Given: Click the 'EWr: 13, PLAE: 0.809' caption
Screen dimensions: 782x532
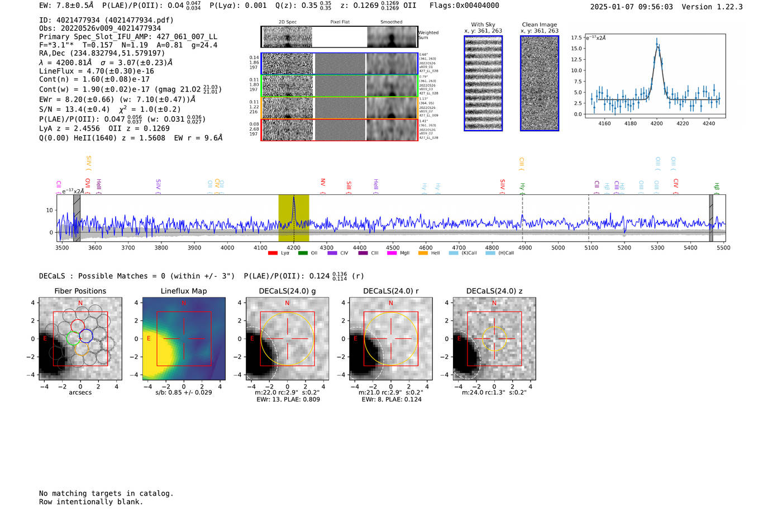Looking at the screenshot, I should [x=288, y=400].
